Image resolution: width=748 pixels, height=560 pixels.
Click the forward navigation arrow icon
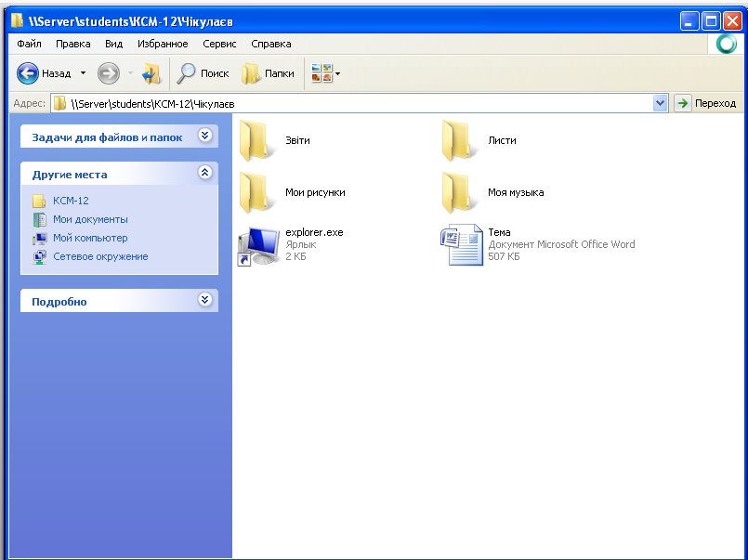[109, 73]
